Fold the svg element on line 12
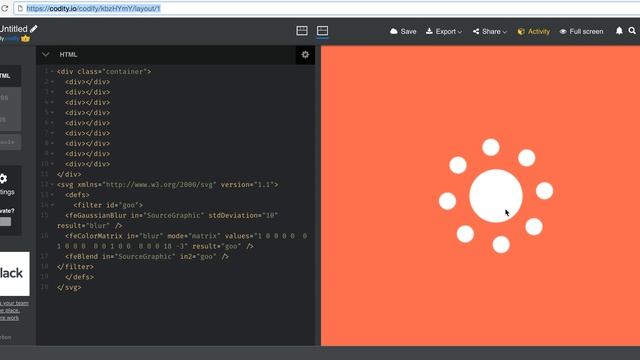This screenshot has height=360, width=640. 52,184
